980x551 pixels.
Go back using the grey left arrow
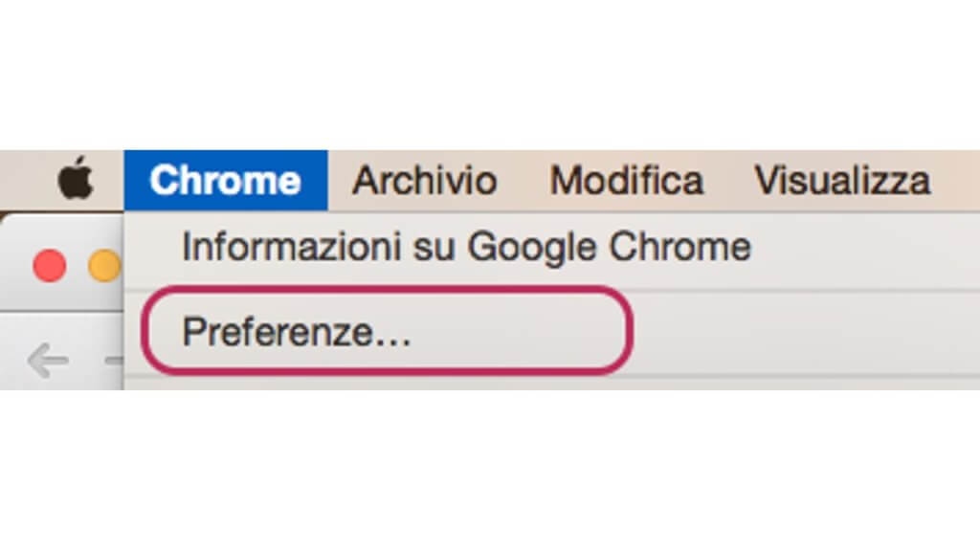[48, 361]
